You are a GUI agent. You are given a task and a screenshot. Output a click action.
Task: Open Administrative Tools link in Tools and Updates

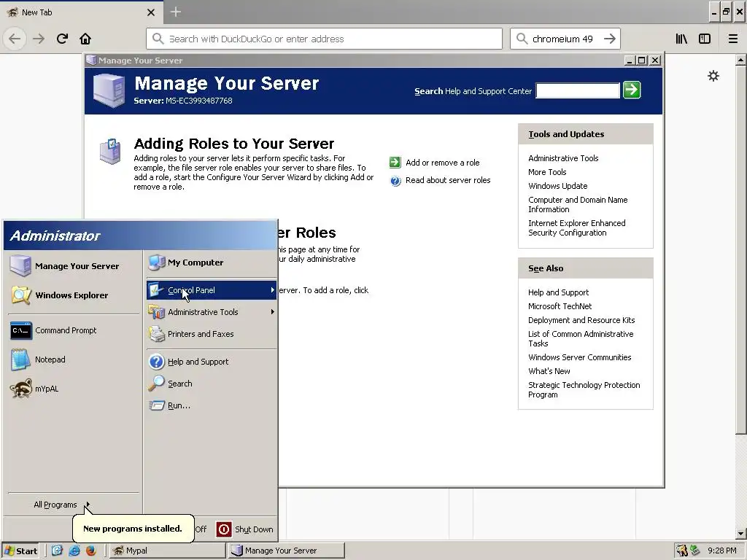563,158
